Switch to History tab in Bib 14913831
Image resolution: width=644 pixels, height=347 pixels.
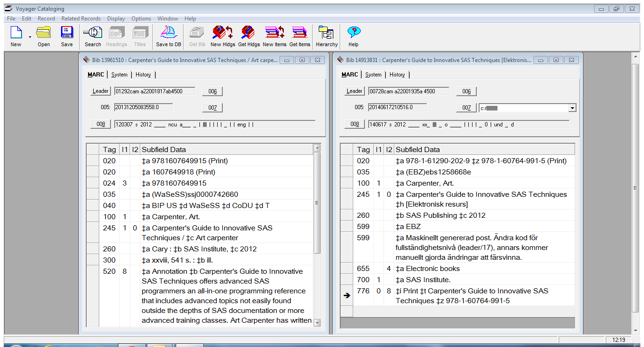(x=397, y=75)
